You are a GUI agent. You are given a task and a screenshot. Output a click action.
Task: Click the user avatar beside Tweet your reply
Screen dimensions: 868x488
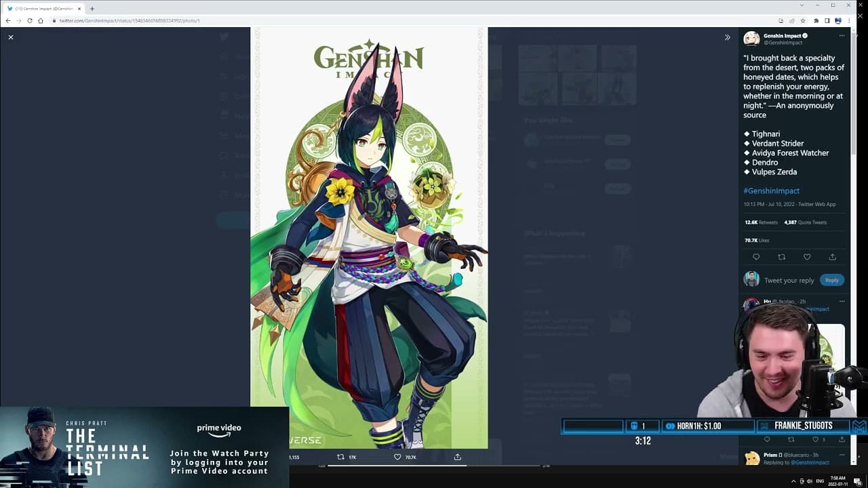751,279
